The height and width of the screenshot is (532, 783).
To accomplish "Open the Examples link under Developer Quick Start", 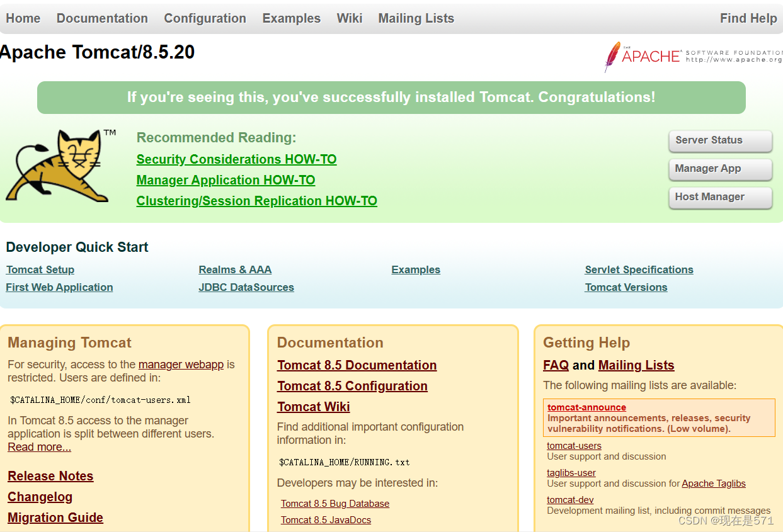I will point(416,269).
